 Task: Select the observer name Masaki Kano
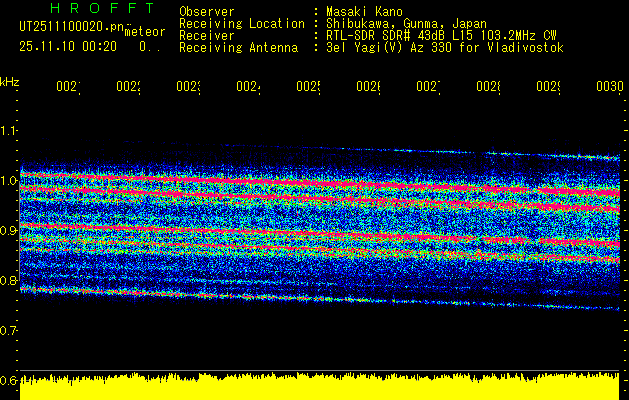pos(364,11)
